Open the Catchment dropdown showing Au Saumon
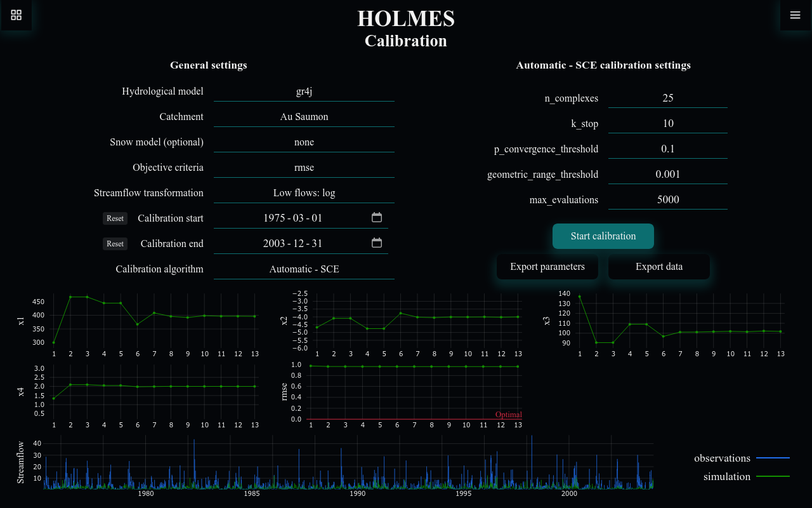The width and height of the screenshot is (812, 508). click(304, 116)
